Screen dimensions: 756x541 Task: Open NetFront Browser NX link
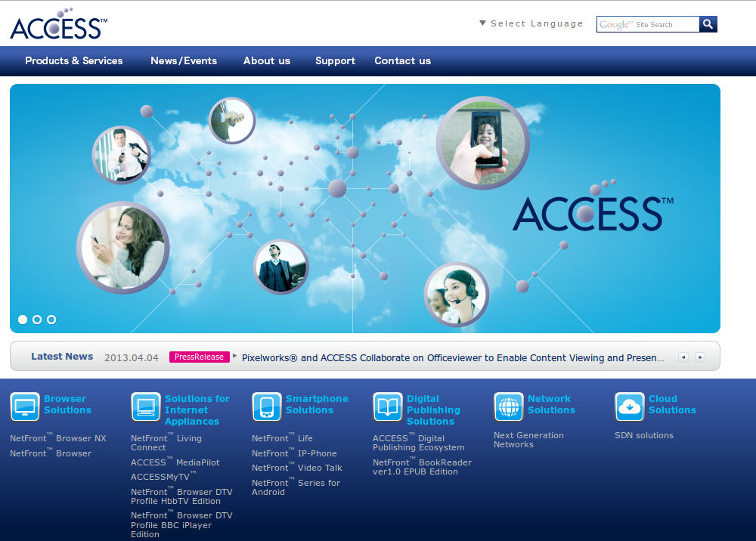[58, 438]
